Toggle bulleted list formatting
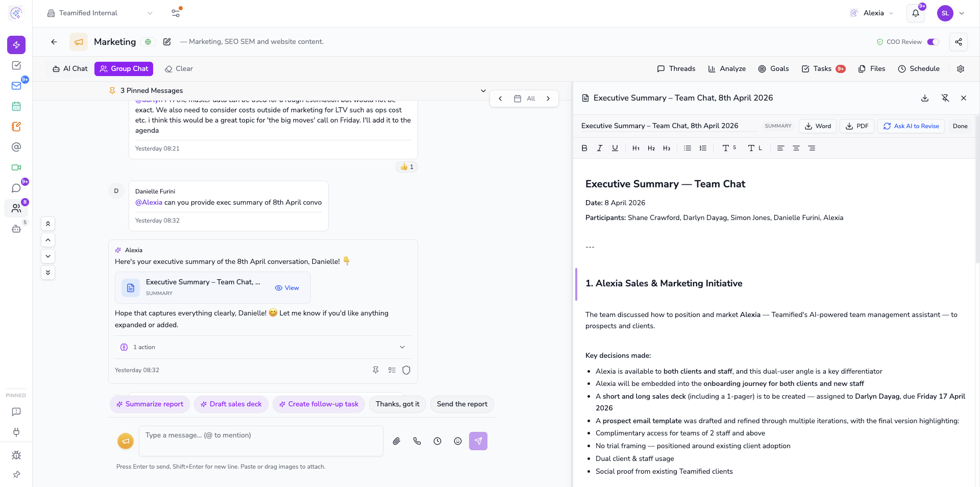This screenshot has height=487, width=980. (x=688, y=148)
